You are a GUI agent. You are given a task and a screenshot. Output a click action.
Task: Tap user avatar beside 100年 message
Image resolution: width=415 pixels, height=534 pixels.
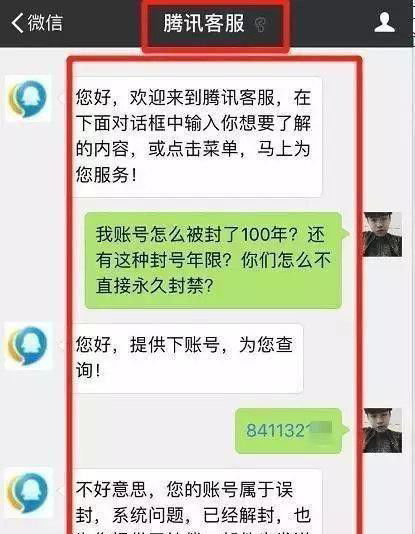click(382, 234)
